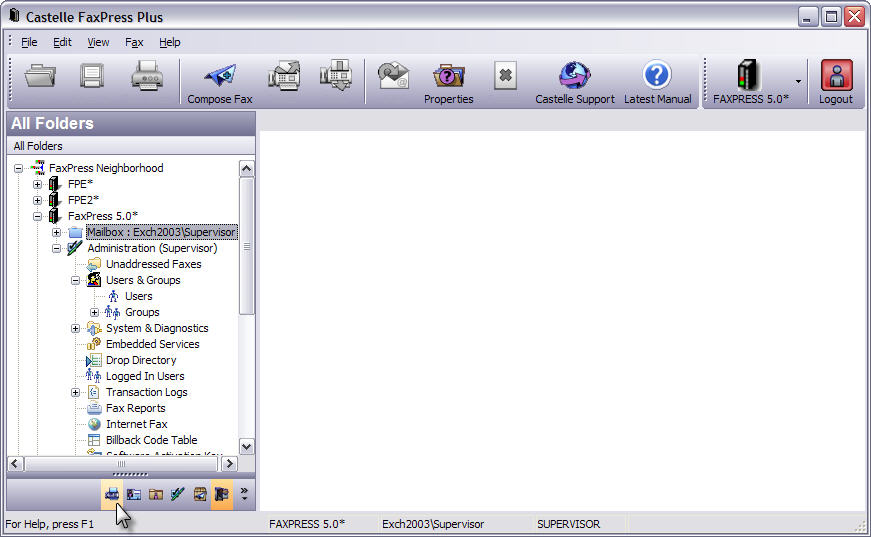Image resolution: width=871 pixels, height=537 pixels.
Task: Collapse the Administration (Supervisor) node
Action: 57,249
